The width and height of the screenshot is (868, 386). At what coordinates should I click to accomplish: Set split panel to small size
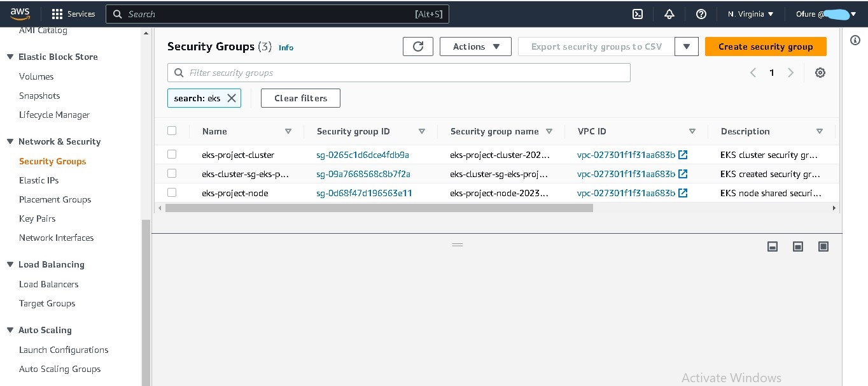click(773, 247)
